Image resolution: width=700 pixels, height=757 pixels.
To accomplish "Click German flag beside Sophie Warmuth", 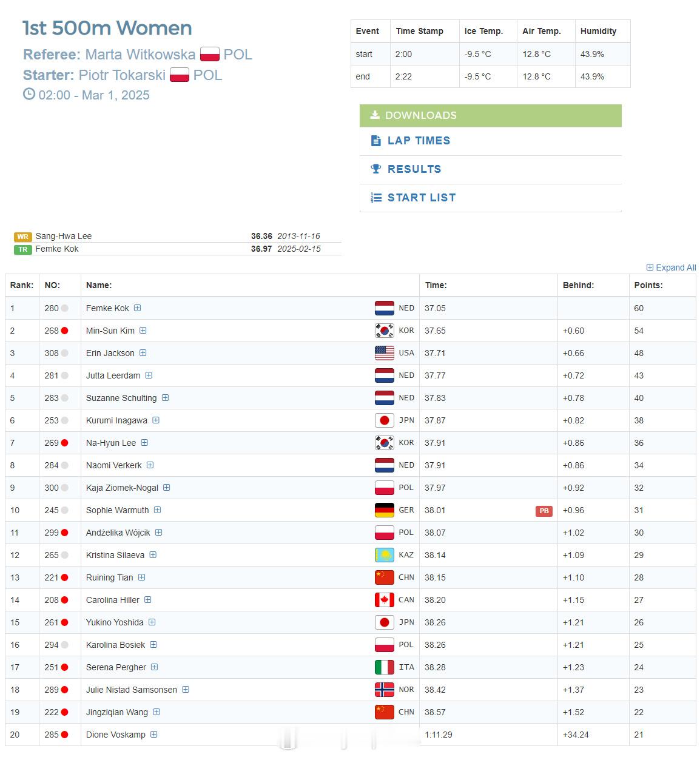I will 385,510.
